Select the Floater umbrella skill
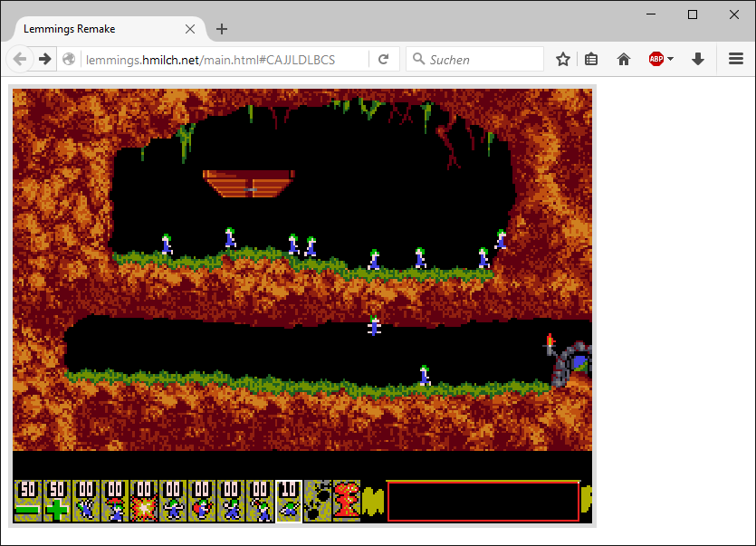The width and height of the screenshot is (756, 546). point(115,501)
